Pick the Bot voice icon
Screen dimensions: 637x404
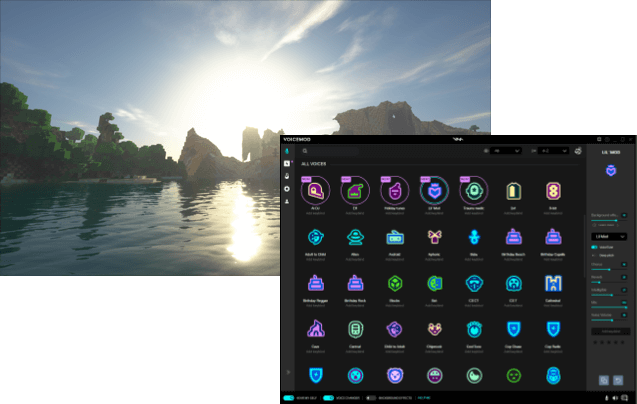click(x=434, y=283)
